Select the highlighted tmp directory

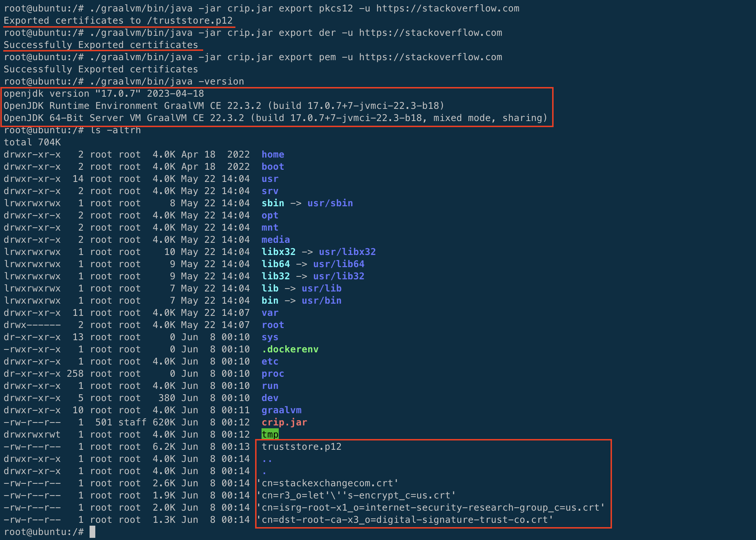click(x=270, y=434)
